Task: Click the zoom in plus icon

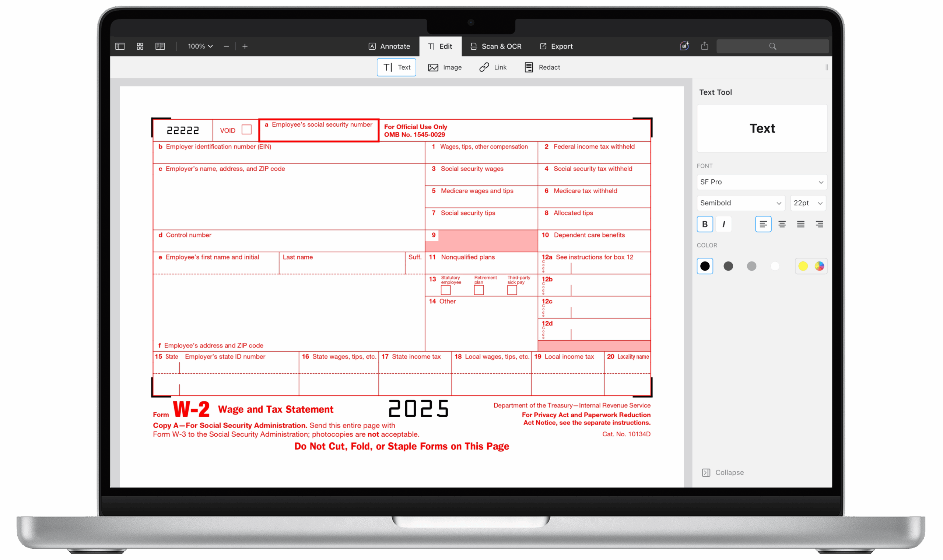Action: tap(245, 46)
